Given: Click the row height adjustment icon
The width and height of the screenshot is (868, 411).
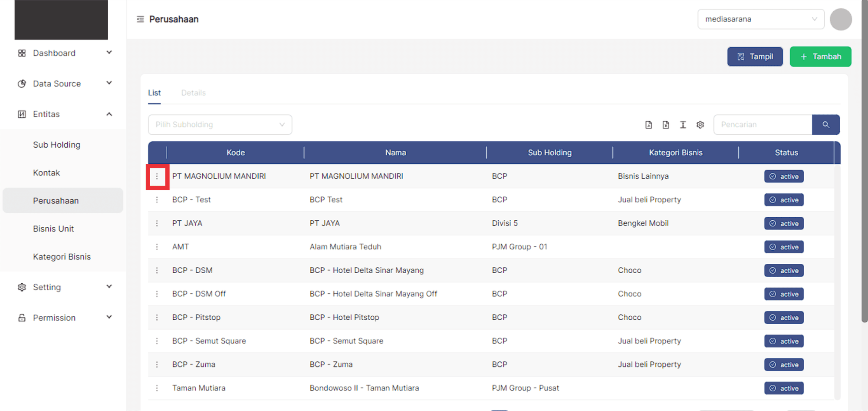Looking at the screenshot, I should pyautogui.click(x=683, y=125).
